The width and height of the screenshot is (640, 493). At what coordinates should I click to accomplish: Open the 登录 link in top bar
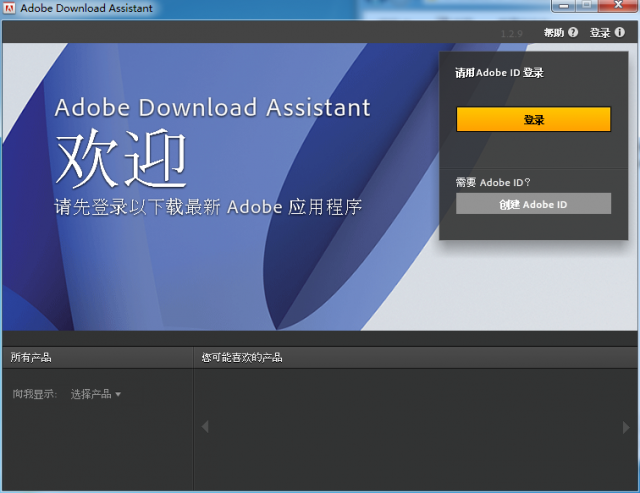[x=600, y=33]
